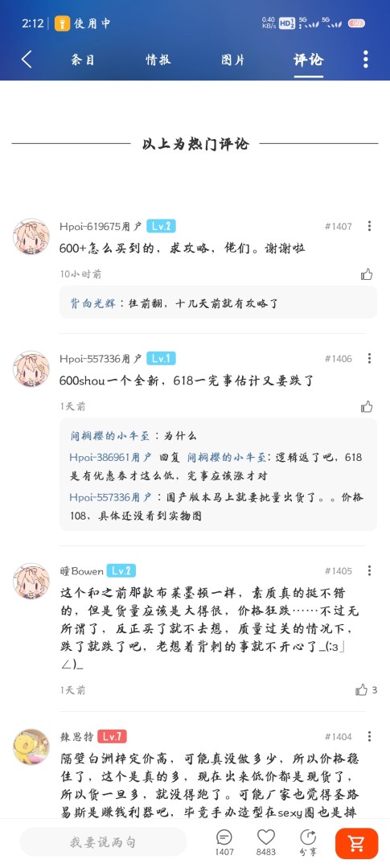Image resolution: width=390 pixels, height=868 pixels.
Task: Switch to the 条目 tab
Action: (x=83, y=60)
